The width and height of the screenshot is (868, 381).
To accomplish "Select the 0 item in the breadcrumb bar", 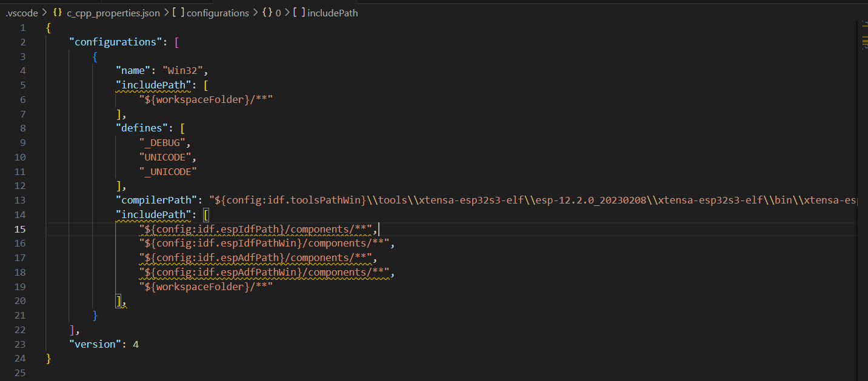I will (279, 13).
